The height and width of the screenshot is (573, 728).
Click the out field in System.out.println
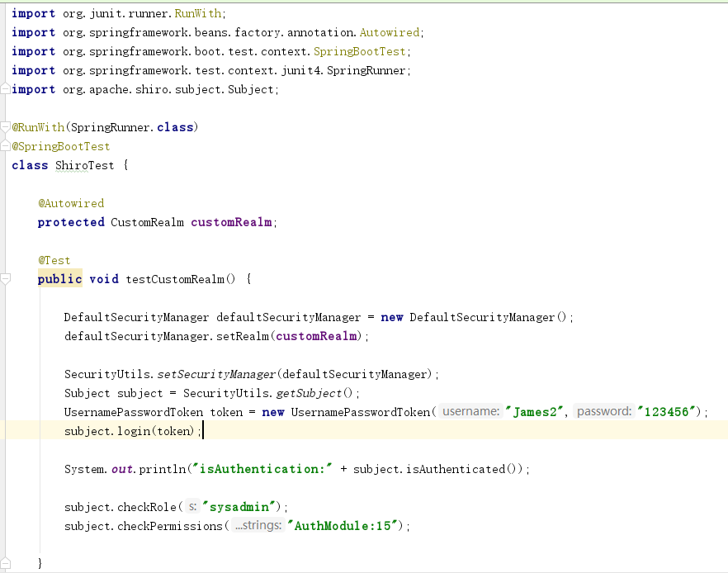point(122,469)
